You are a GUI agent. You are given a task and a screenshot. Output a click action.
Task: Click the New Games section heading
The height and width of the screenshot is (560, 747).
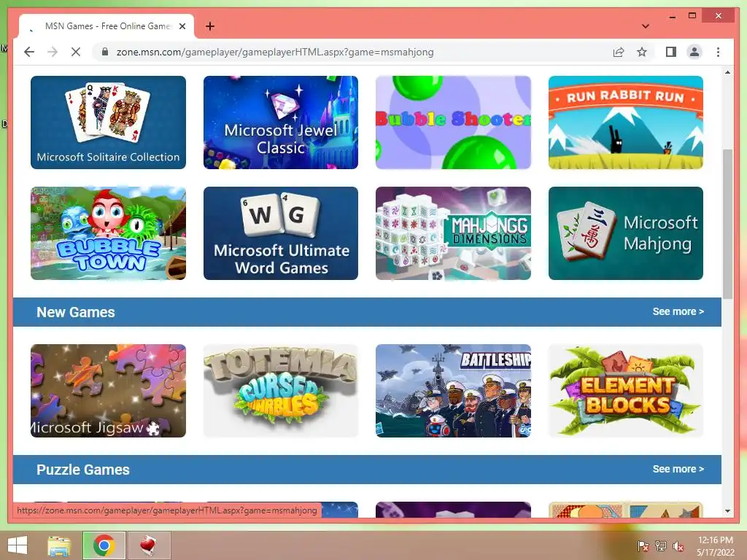[x=76, y=312]
